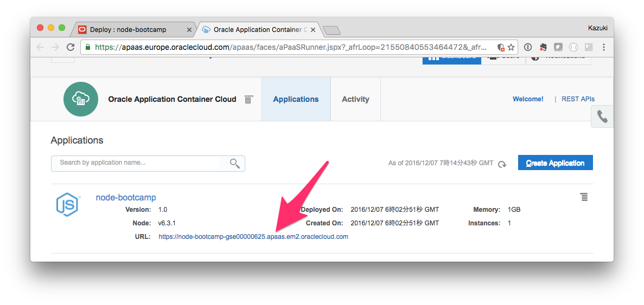Open the 1Password extension icon
Viewport: 644px width, 305px height.
click(x=528, y=47)
